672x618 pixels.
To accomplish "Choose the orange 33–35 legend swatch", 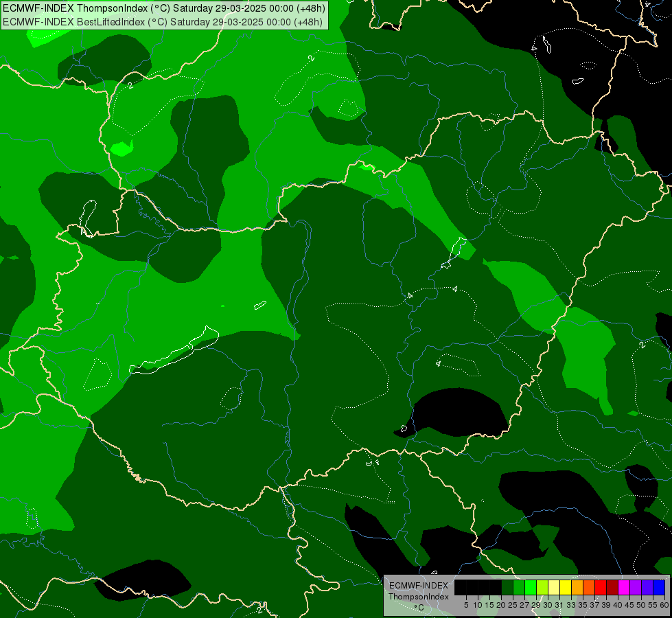I will 577,587.
